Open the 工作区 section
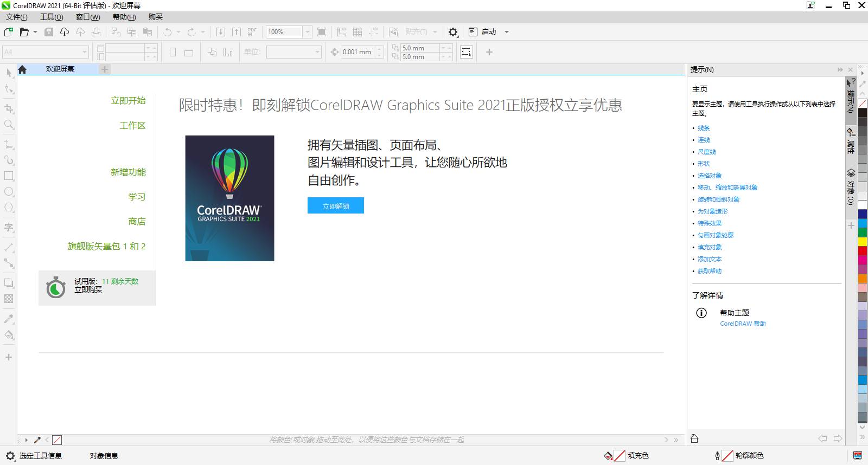The image size is (868, 465). (133, 126)
